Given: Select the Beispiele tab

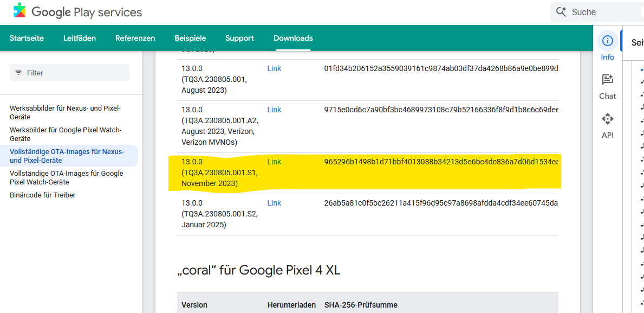Looking at the screenshot, I should 190,38.
